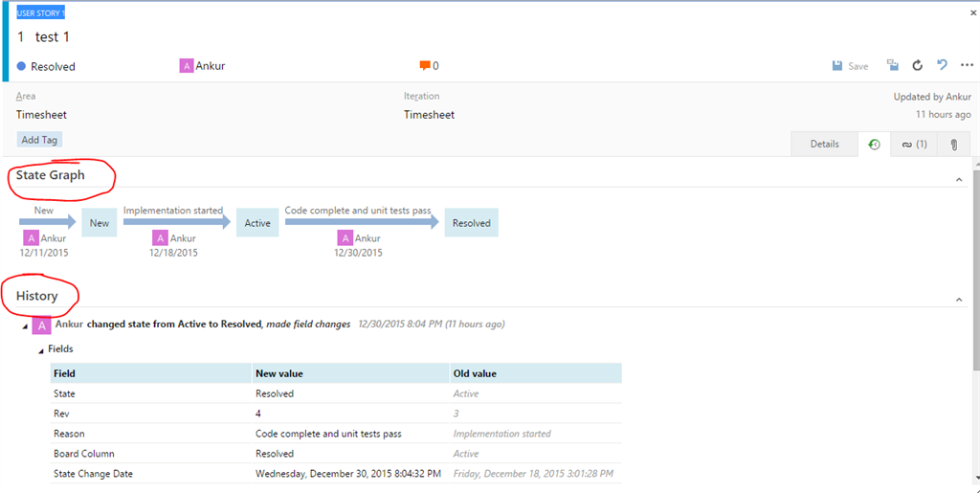Image resolution: width=980 pixels, height=493 pixels.
Task: Click the Ankur avatar in header
Action: pyautogui.click(x=187, y=66)
